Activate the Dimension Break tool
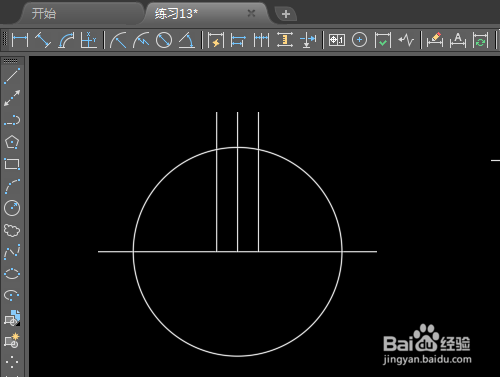 [308, 40]
